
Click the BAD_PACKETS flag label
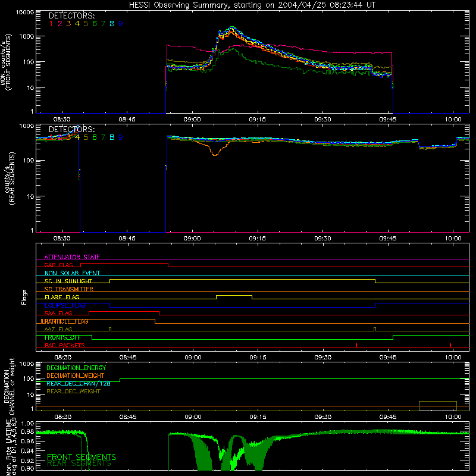[x=65, y=346]
